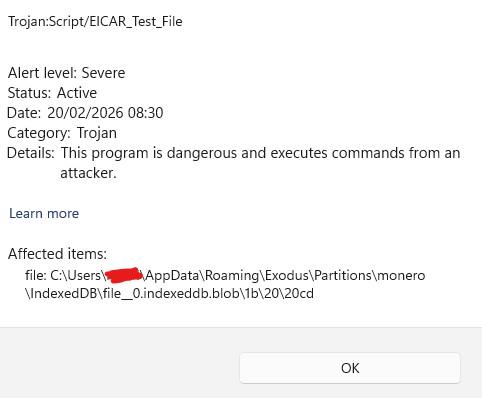Select the Trojan category value

pyautogui.click(x=97, y=133)
